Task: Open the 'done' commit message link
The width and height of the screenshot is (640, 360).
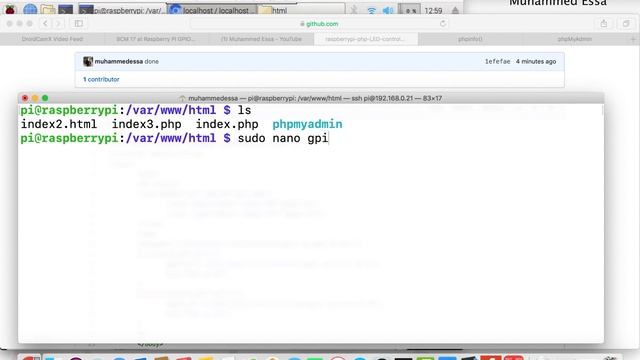Action: tap(151, 62)
